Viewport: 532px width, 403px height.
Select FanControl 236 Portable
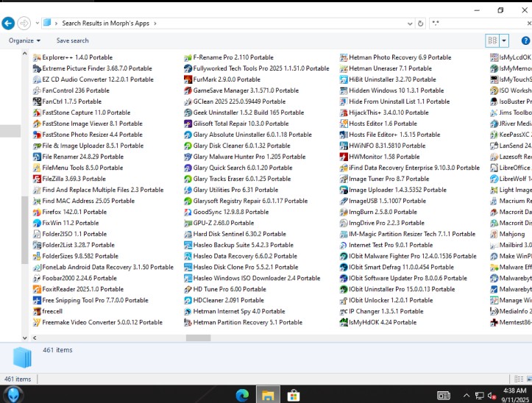click(x=71, y=90)
